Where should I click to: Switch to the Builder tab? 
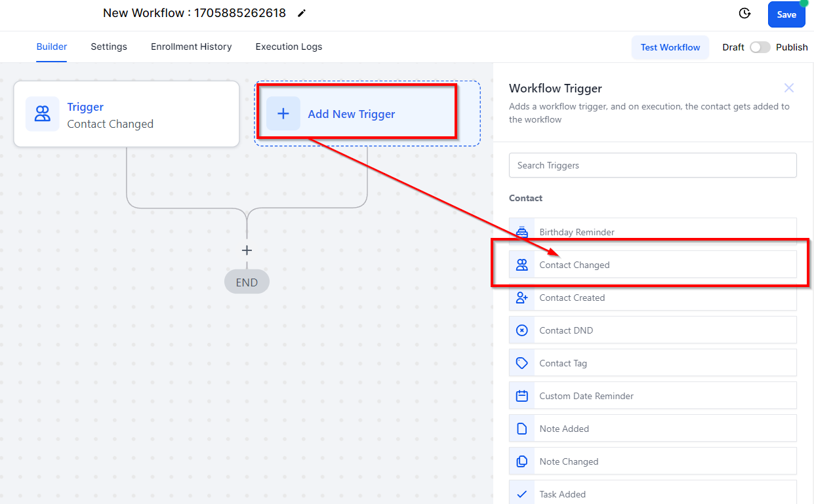click(52, 47)
